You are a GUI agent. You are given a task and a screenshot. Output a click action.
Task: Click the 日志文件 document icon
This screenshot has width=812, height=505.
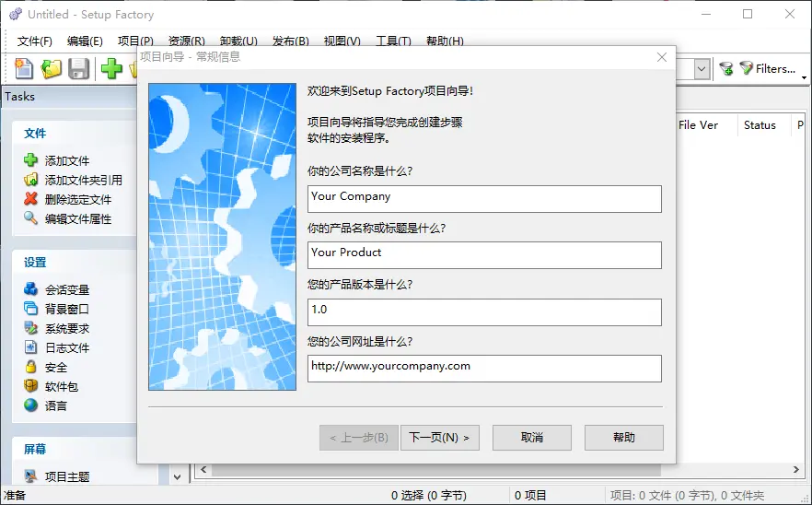(x=30, y=346)
